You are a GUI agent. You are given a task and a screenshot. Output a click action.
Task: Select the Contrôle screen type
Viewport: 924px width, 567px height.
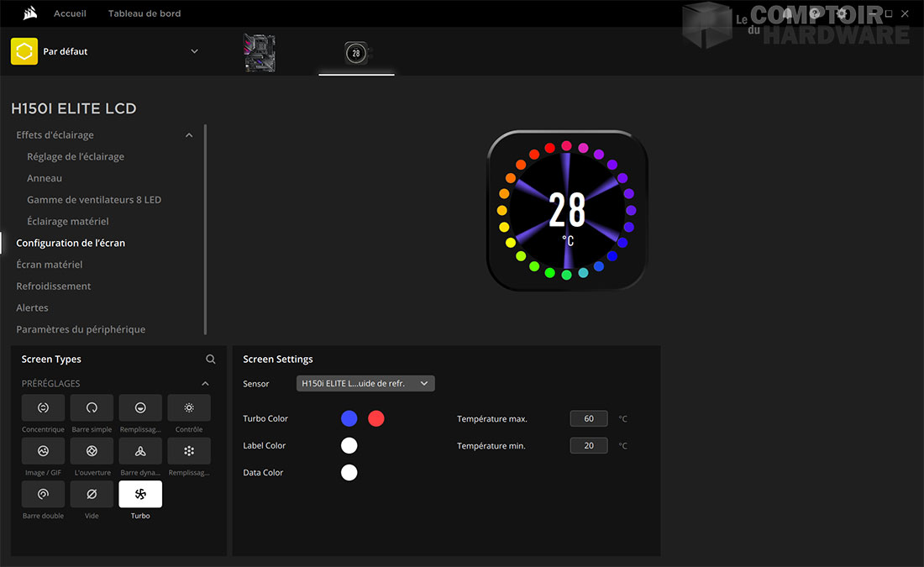pyautogui.click(x=189, y=408)
